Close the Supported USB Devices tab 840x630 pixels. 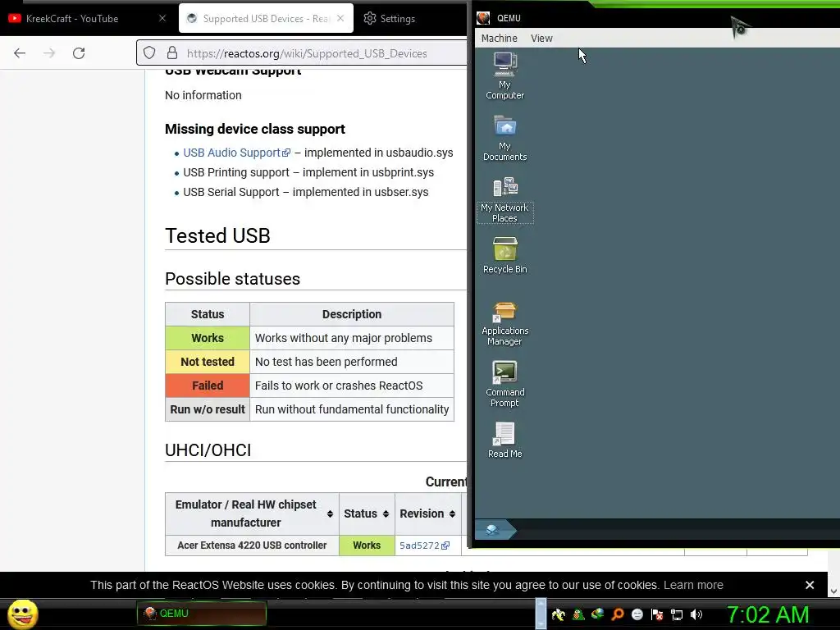[340, 18]
